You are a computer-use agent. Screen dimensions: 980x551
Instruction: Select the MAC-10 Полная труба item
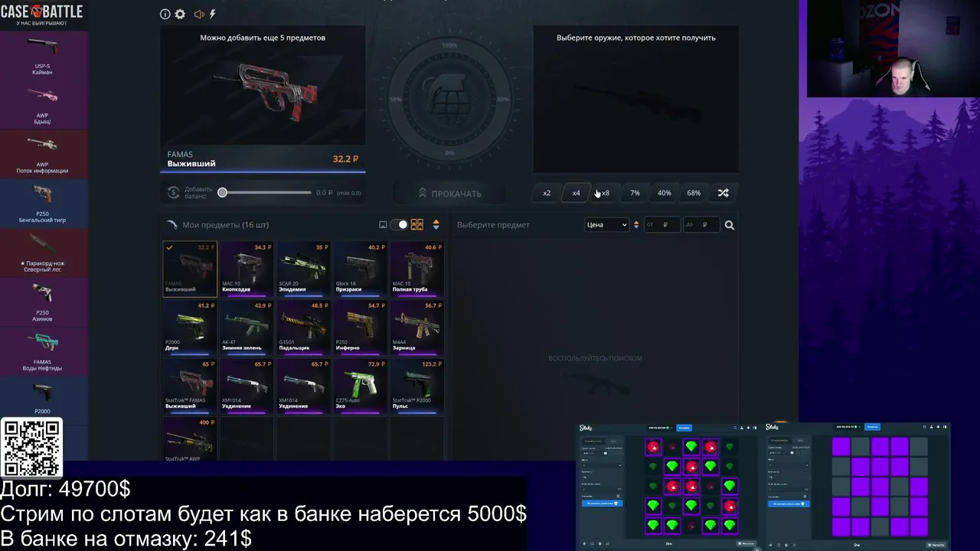pos(416,269)
